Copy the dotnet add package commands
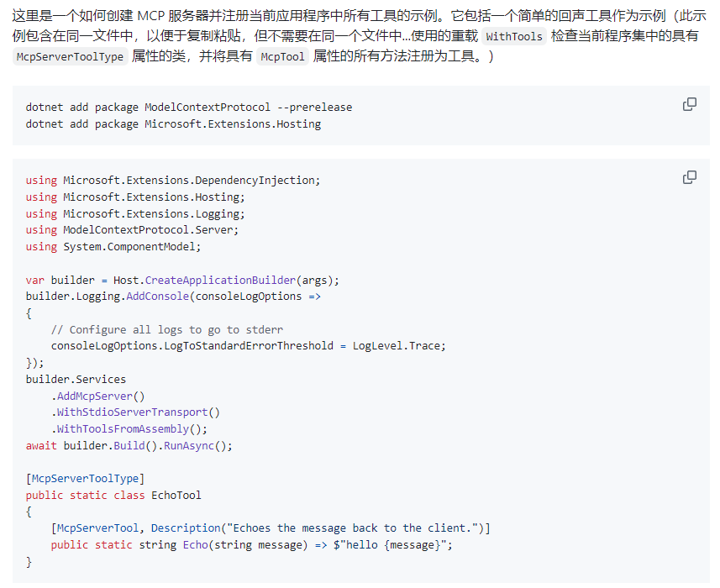Viewport: 720px width, 588px height. (x=690, y=104)
